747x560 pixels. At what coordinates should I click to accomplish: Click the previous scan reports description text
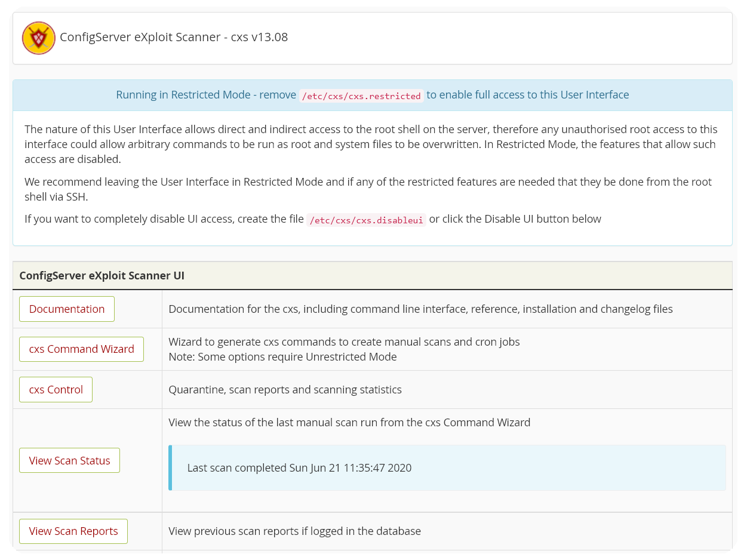(294, 531)
